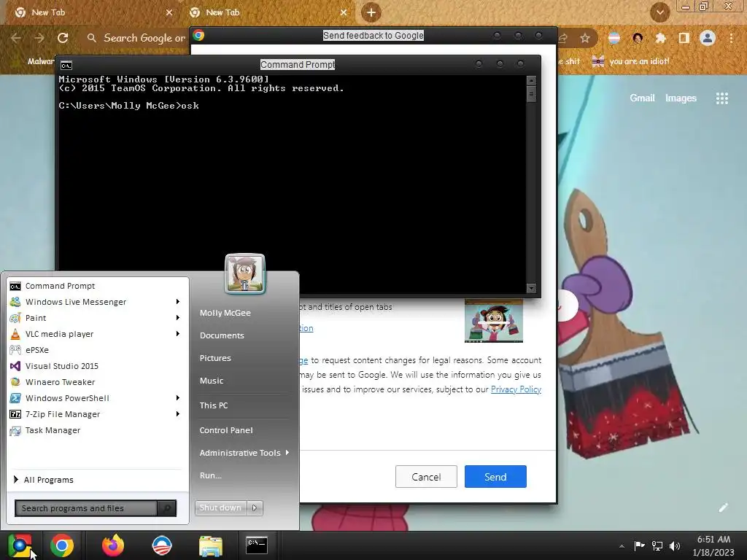Open Documents from Start menu
This screenshot has height=560, width=747.
(x=222, y=335)
